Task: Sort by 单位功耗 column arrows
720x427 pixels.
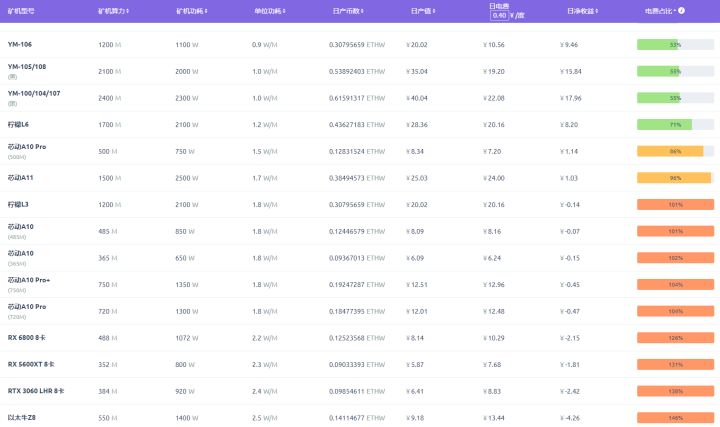Action: click(284, 10)
